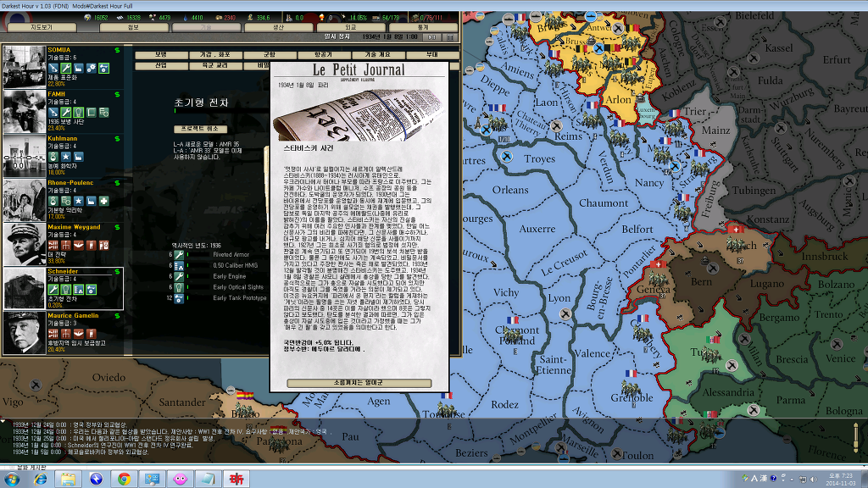Click the aircraft marker near Troyes
The width and height of the screenshot is (868, 488).
click(x=507, y=157)
